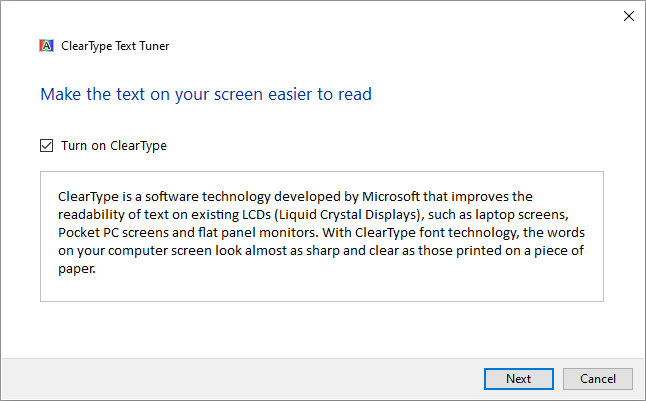Uncheck the Turn on ClearType checkbox
This screenshot has width=646, height=401.
pos(47,145)
